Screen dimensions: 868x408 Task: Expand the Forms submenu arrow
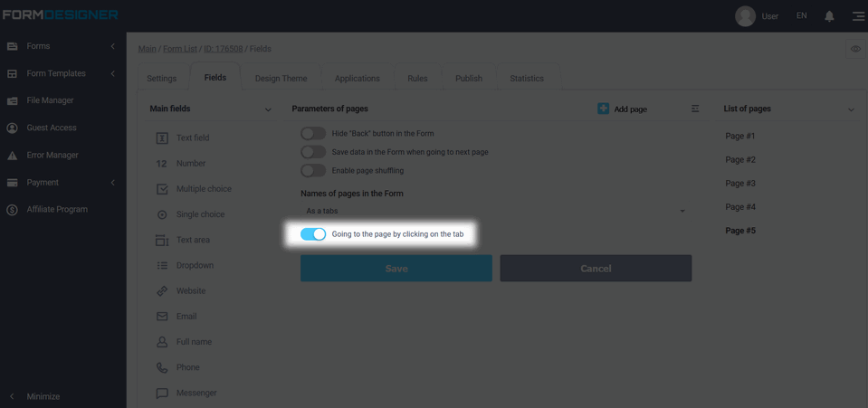click(112, 46)
